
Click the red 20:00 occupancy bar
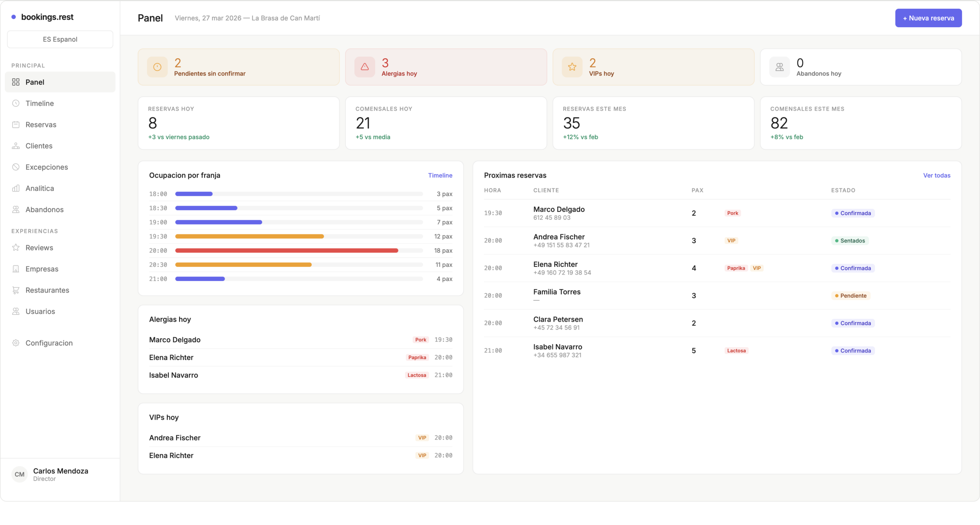[x=287, y=250]
